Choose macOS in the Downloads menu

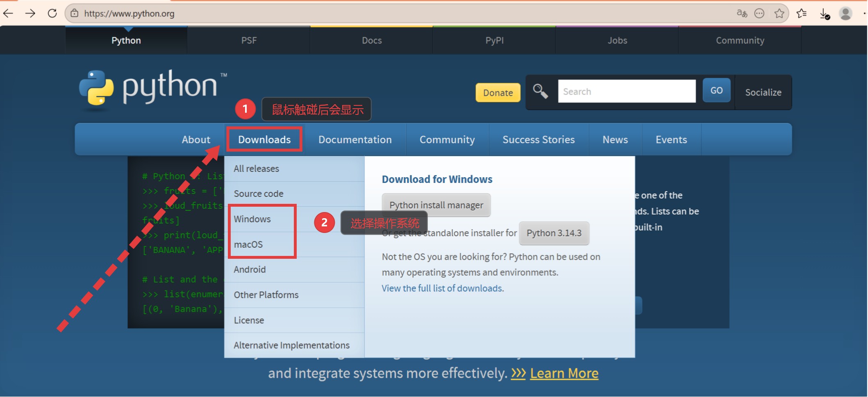pyautogui.click(x=248, y=244)
